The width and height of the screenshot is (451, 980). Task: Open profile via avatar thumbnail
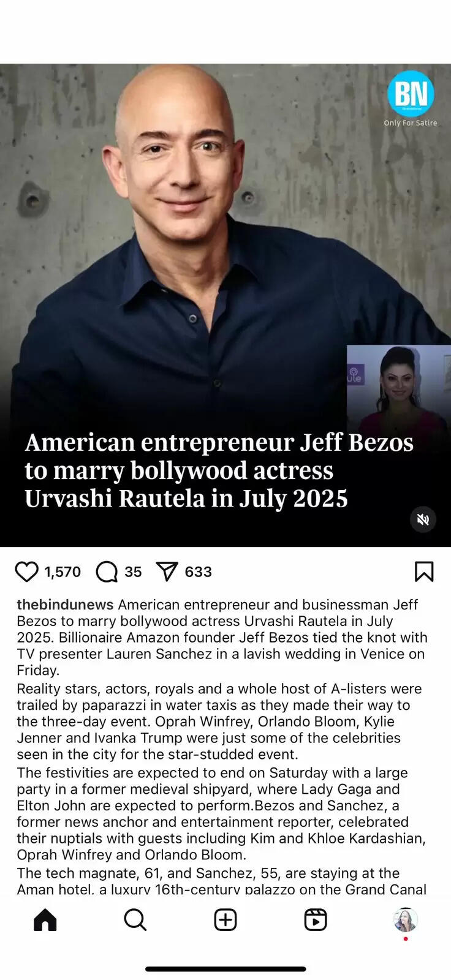[406, 919]
